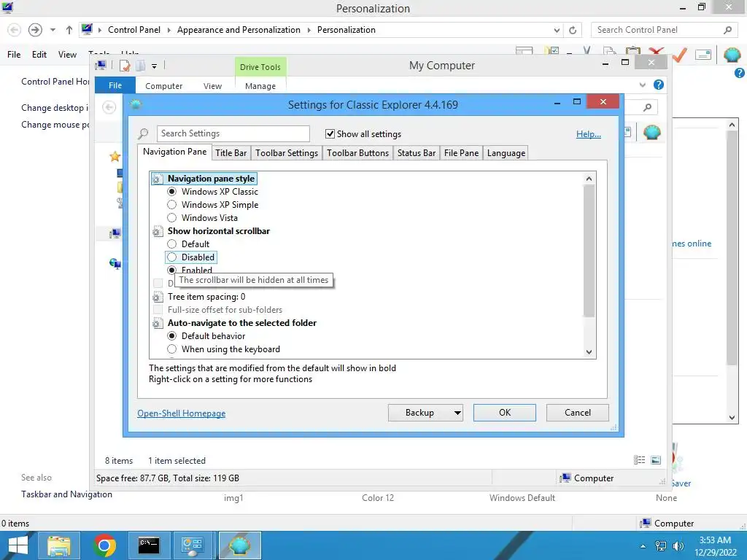Image resolution: width=747 pixels, height=560 pixels.
Task: Open the File tab in My Computer ribbon
Action: (115, 85)
